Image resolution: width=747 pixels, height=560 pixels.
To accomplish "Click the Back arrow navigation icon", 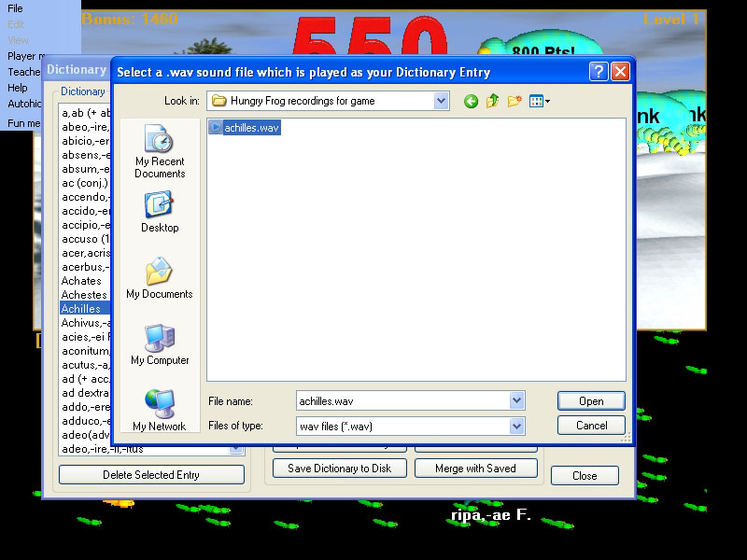I will [x=471, y=101].
